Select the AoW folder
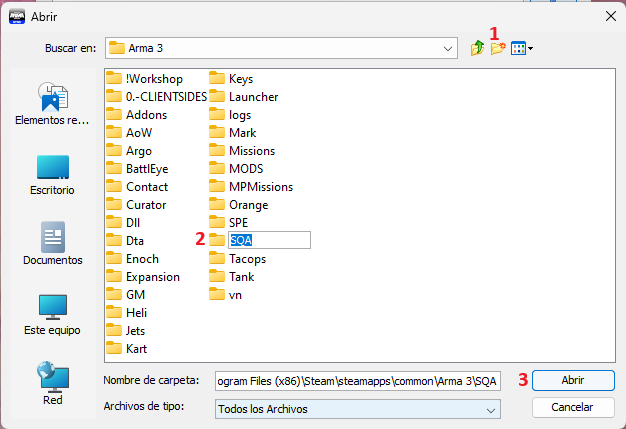Viewport: 626px width, 429px height. pos(129,133)
